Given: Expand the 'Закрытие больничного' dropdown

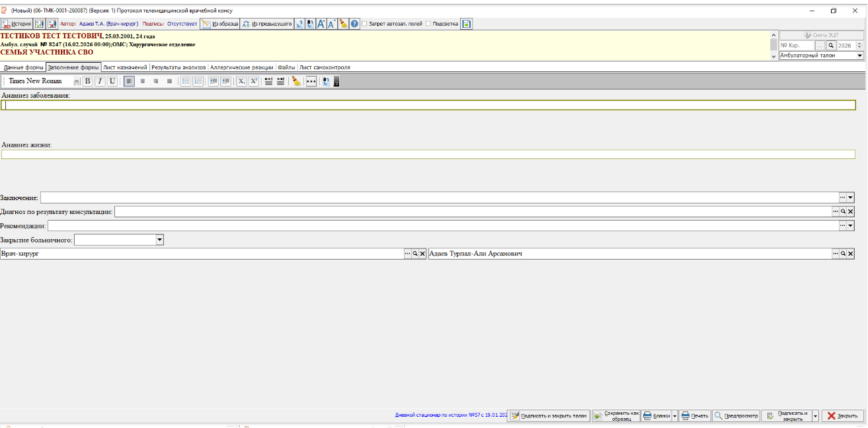Looking at the screenshot, I should (159, 240).
